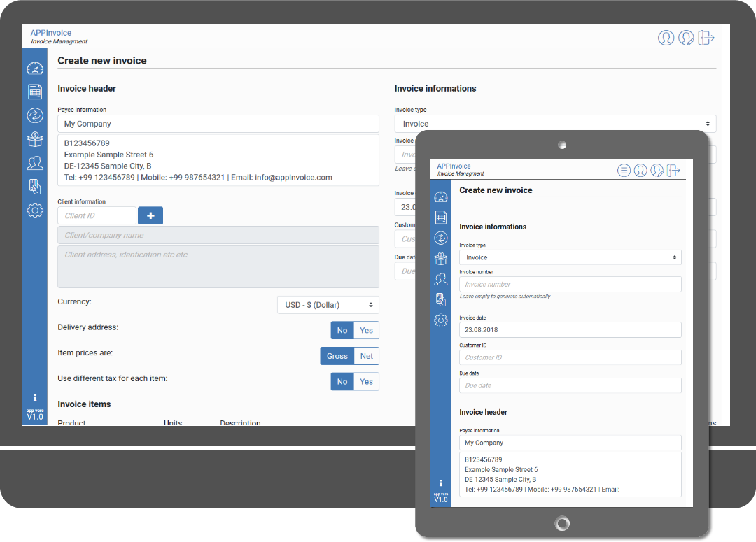Click recurring arrows icon in tablet sidebar
Viewport: 756px width, 542px height.
441,238
